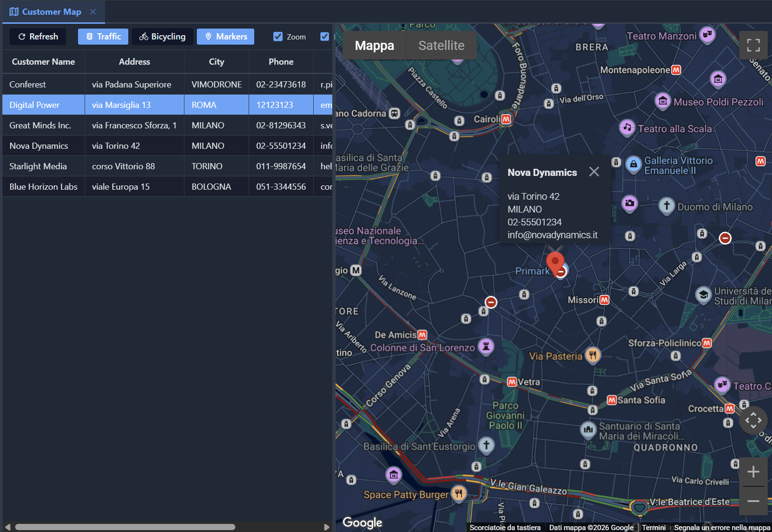
Task: Click the Refresh icon in the toolbar
Action: 22,36
